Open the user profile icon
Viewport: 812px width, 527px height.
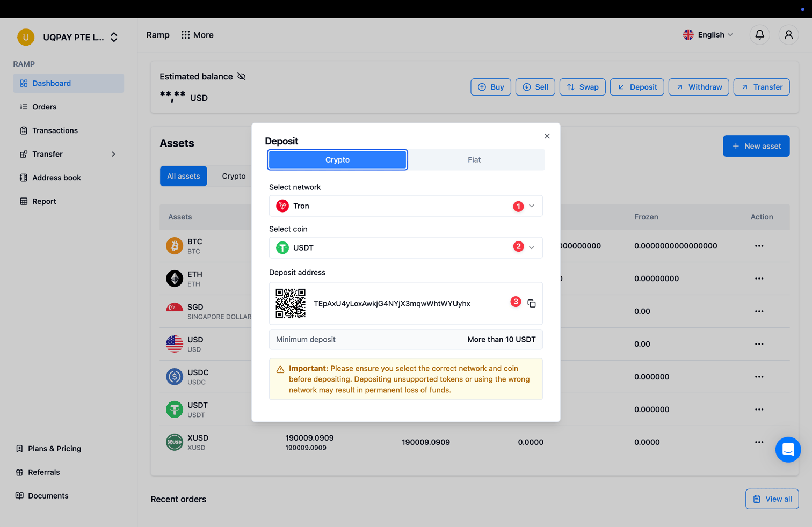(x=788, y=35)
